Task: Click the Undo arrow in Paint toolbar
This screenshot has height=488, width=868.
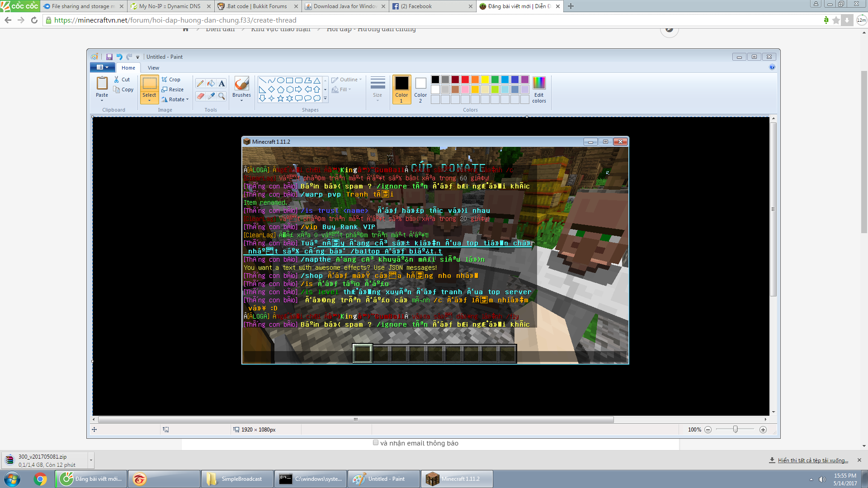Action: 119,57
